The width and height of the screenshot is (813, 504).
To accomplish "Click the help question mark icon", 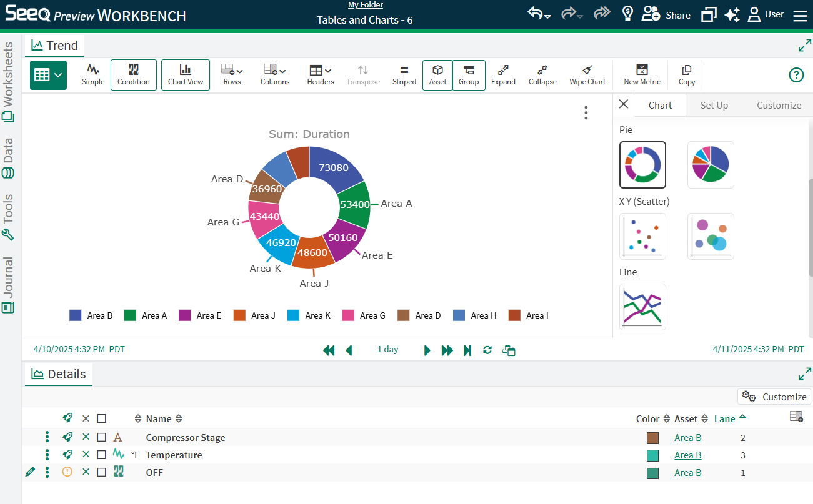I will tap(796, 75).
